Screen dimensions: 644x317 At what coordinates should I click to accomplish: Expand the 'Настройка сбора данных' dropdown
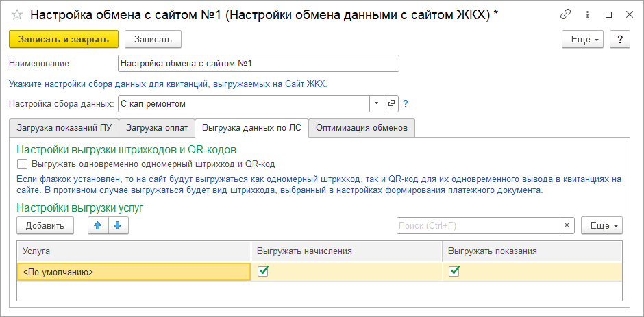pyautogui.click(x=377, y=103)
